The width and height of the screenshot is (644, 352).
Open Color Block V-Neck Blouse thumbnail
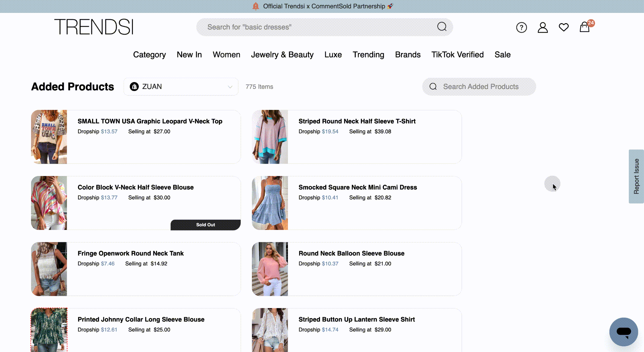[49, 203]
